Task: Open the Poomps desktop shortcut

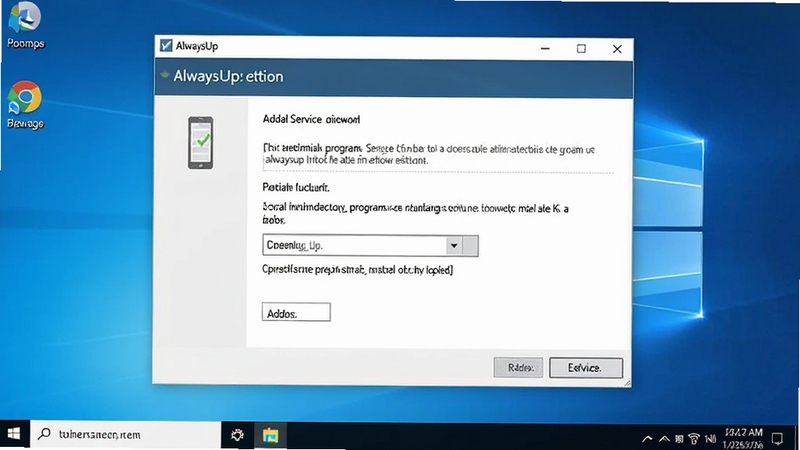Action: pos(26,24)
